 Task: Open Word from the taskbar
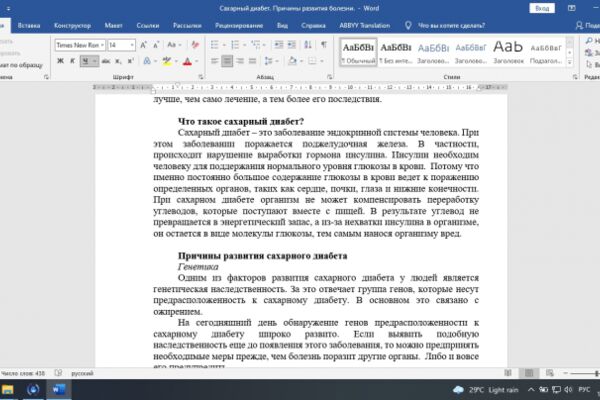(x=59, y=390)
